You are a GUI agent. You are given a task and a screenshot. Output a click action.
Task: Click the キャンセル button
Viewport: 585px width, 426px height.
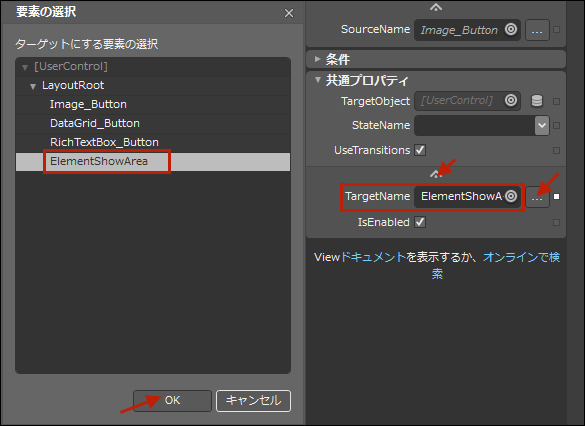tap(253, 401)
